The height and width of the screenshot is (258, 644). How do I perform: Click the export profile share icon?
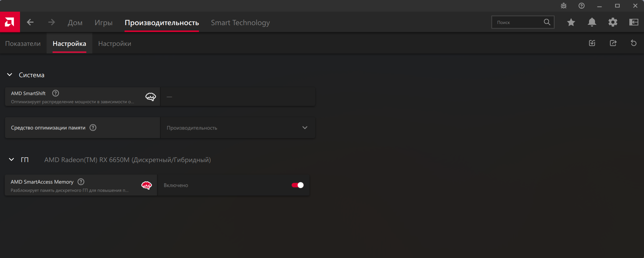click(x=613, y=43)
